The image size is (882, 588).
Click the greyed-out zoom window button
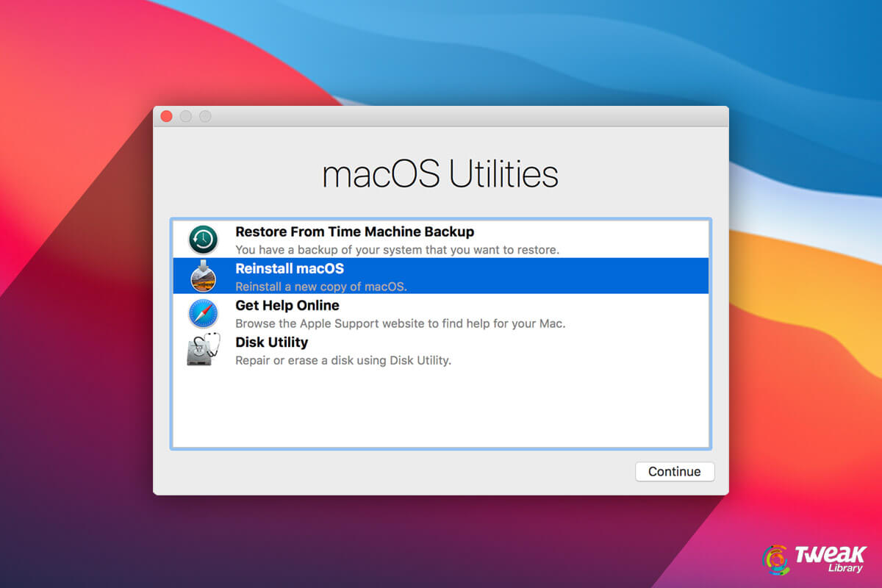point(205,116)
